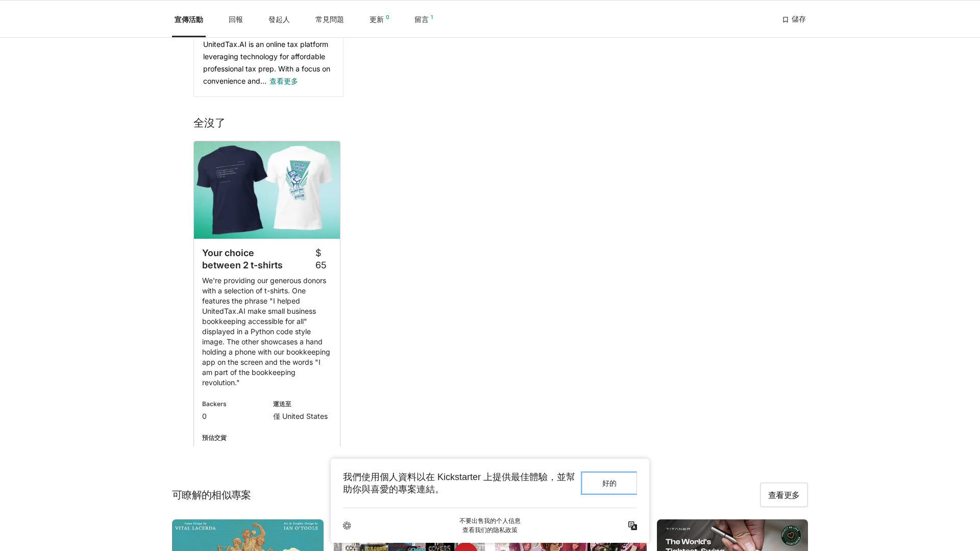The width and height of the screenshot is (980, 551).
Task: Click the 儲存 save label
Action: (798, 19)
